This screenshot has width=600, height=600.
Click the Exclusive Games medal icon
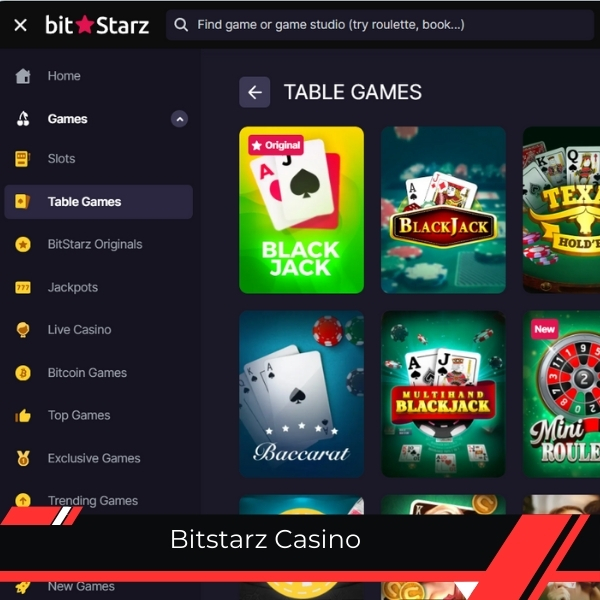pyautogui.click(x=23, y=458)
